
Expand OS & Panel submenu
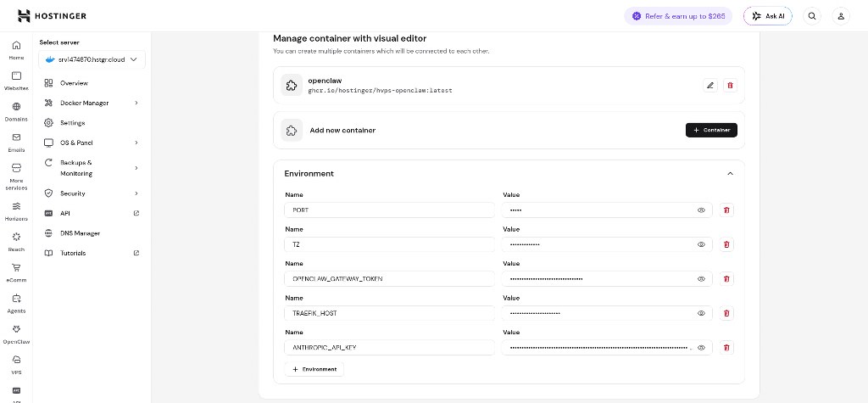[136, 143]
